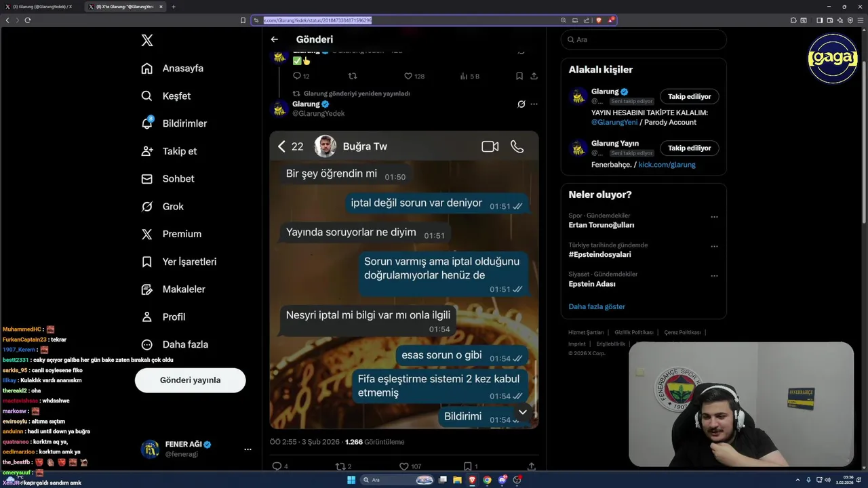The width and height of the screenshot is (868, 488).
Task: Switch to first Glarung browser tab
Action: [x=41, y=7]
